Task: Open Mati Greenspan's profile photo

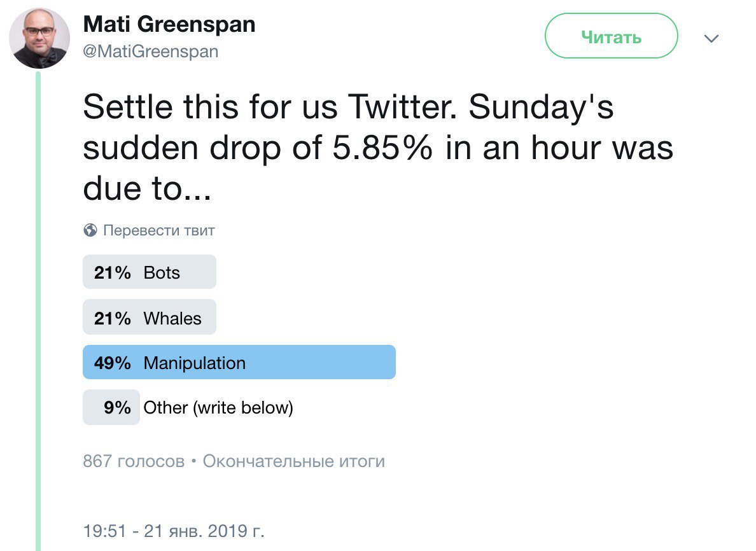Action: [x=39, y=38]
